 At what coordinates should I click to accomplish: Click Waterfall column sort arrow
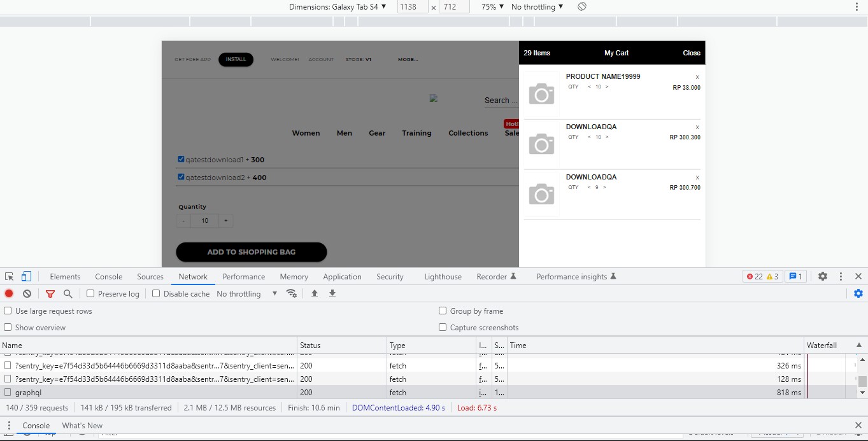pos(858,345)
